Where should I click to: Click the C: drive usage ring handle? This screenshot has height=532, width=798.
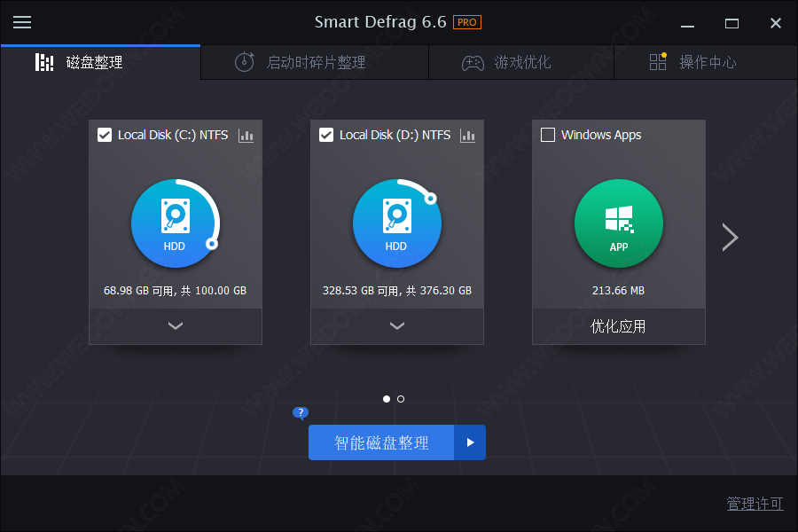click(x=212, y=244)
